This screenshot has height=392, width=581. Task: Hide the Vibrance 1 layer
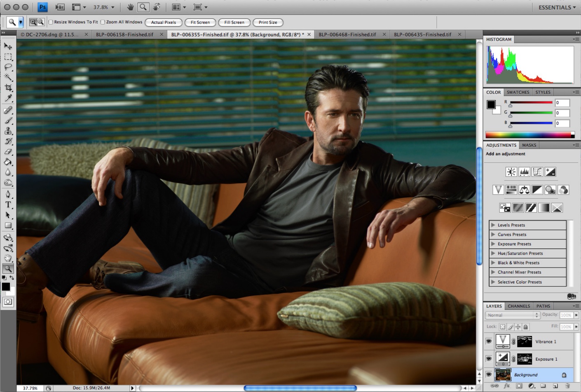click(x=489, y=341)
